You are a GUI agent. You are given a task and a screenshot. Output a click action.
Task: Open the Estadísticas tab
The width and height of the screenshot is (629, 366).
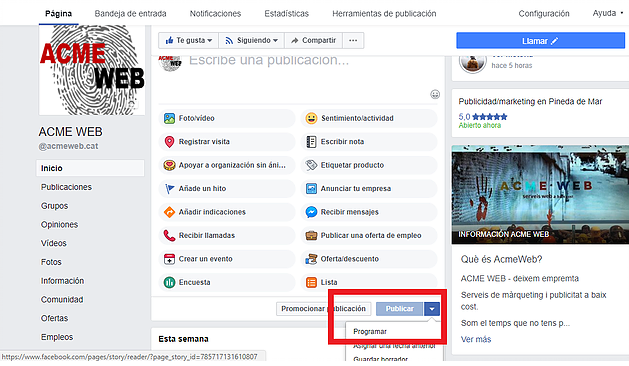point(286,14)
